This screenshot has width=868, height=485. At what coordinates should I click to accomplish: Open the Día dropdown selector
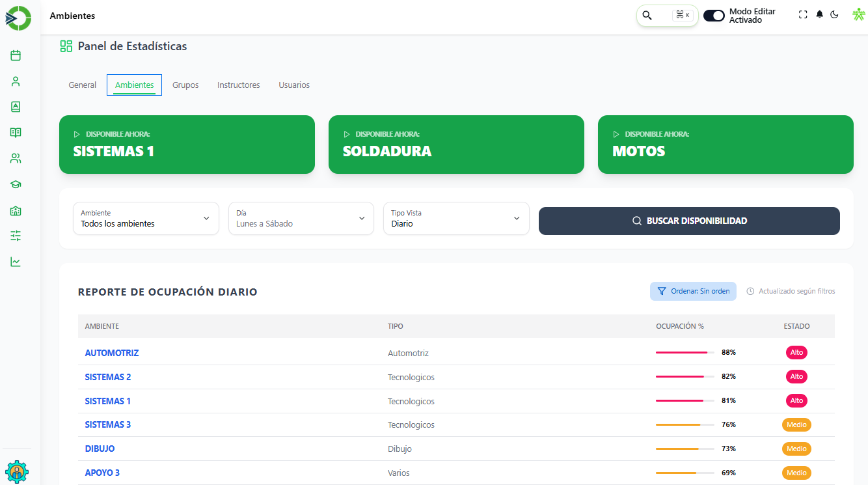301,218
